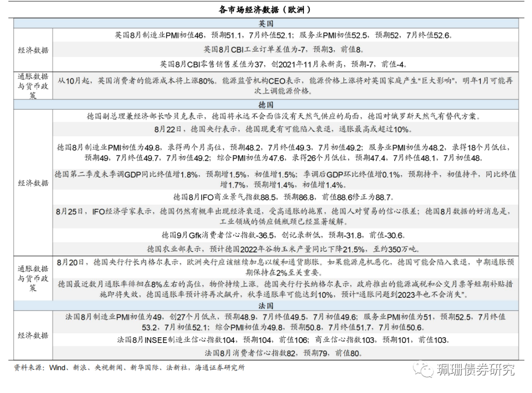Select the 德国 section header row
The width and height of the screenshot is (532, 393).
click(x=266, y=105)
